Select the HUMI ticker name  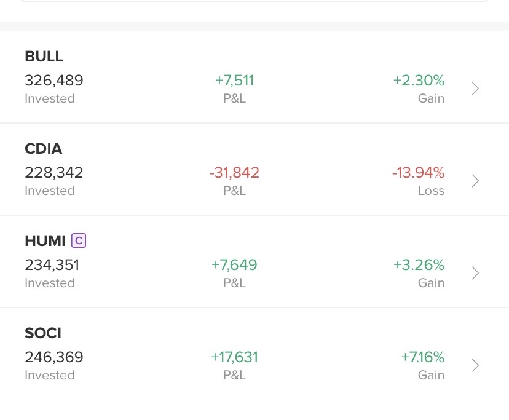pyautogui.click(x=45, y=241)
